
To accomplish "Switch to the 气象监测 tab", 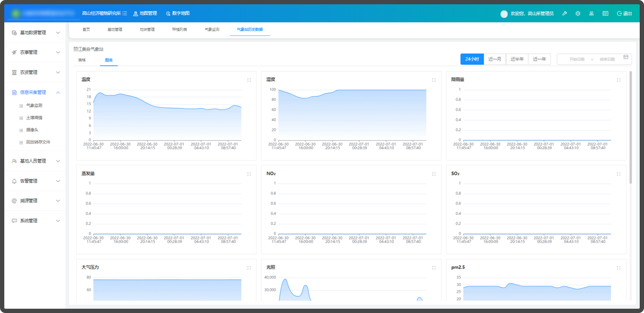I will (x=212, y=30).
